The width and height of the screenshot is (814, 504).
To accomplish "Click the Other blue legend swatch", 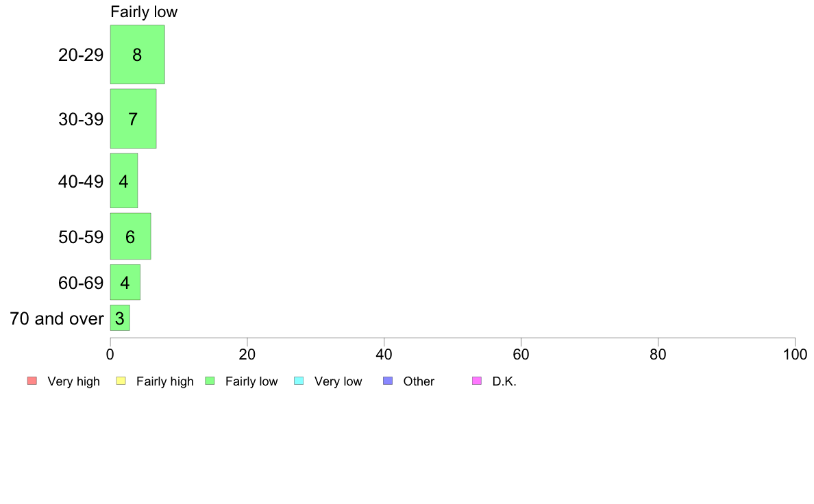I will pyautogui.click(x=388, y=381).
